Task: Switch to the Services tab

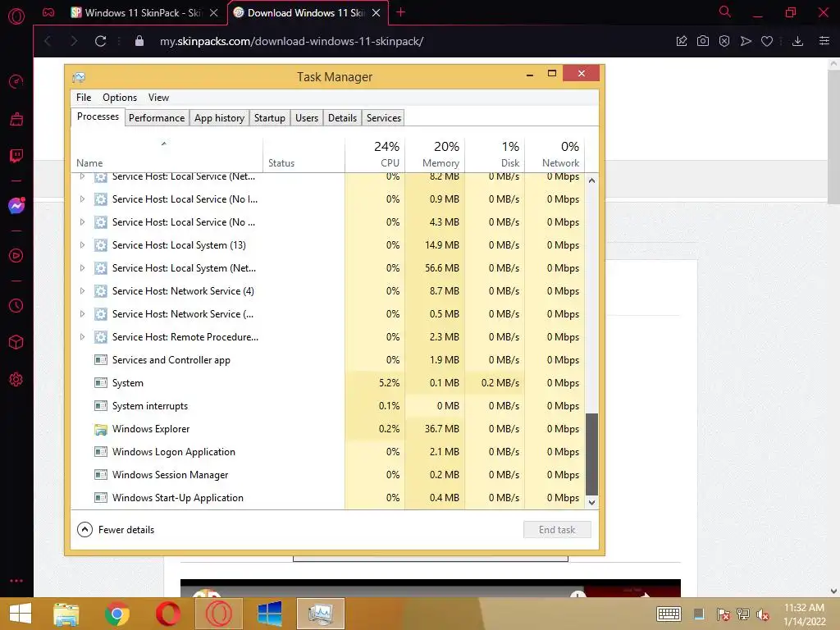Action: pos(384,118)
